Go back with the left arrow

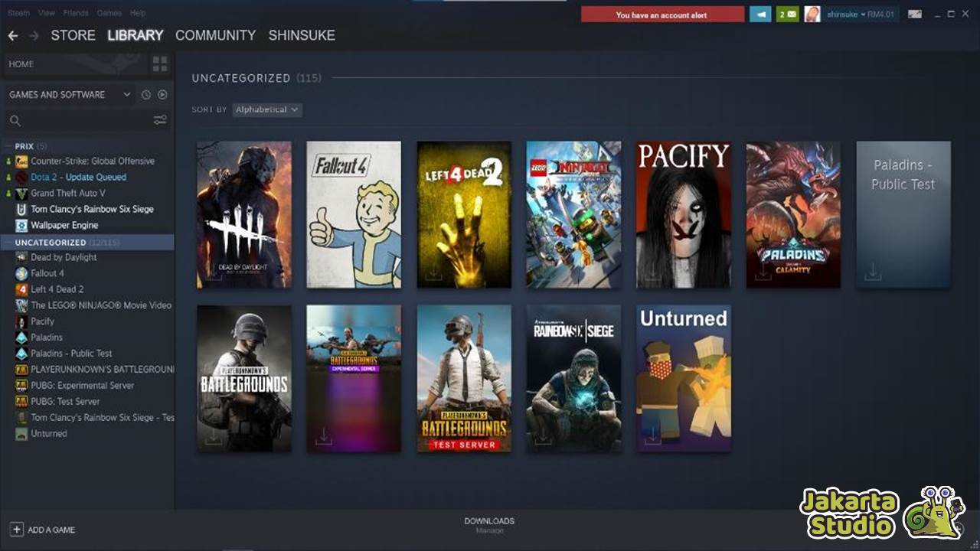tap(13, 36)
